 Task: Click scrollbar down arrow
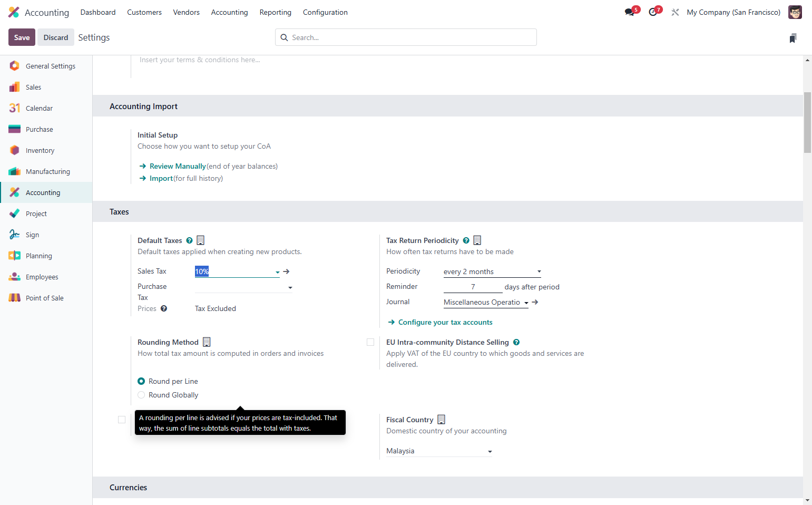pyautogui.click(x=807, y=500)
